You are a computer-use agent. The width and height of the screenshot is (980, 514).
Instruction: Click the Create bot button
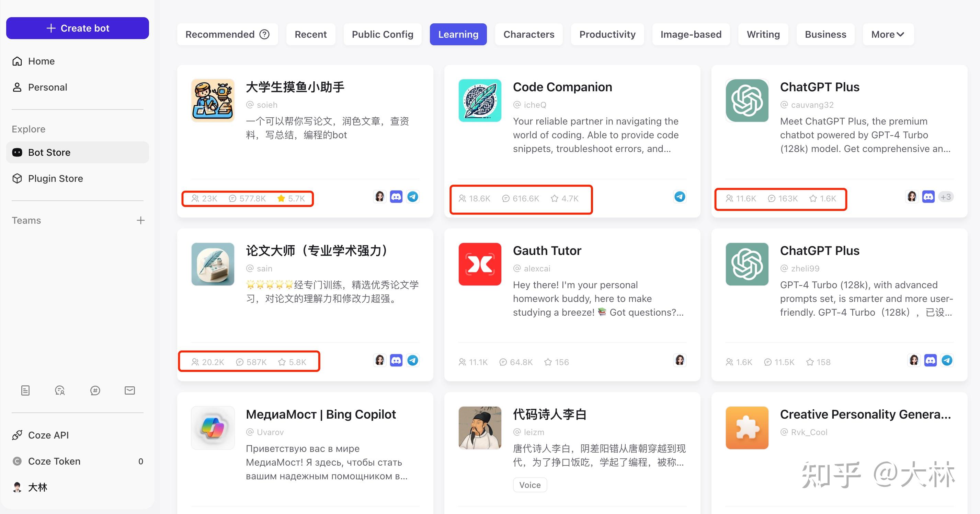coord(77,28)
